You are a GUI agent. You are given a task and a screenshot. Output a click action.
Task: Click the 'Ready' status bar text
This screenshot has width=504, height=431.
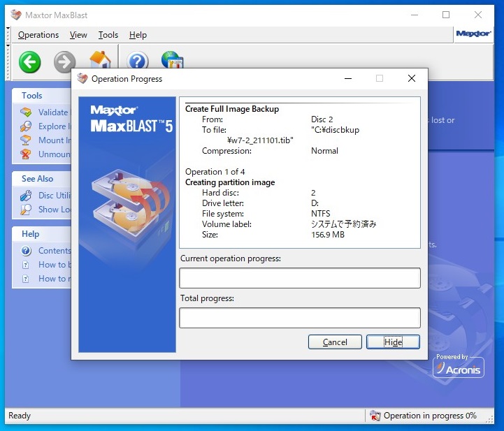coord(20,416)
